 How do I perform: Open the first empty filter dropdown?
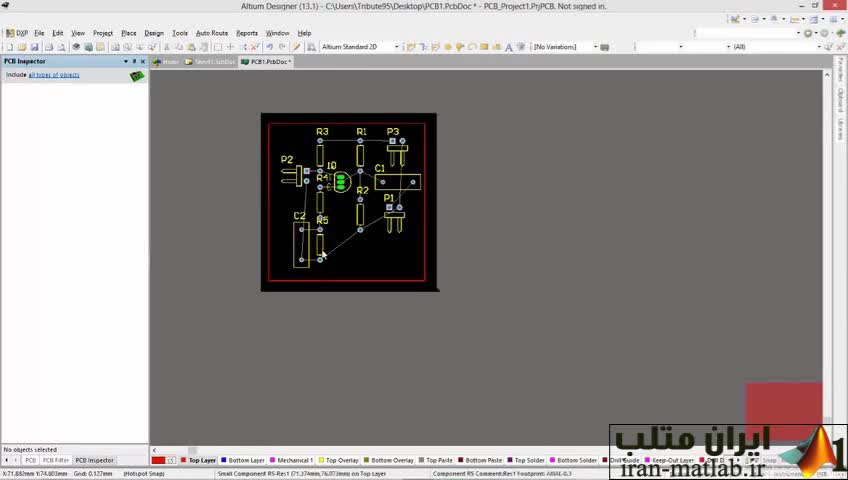click(x=681, y=47)
